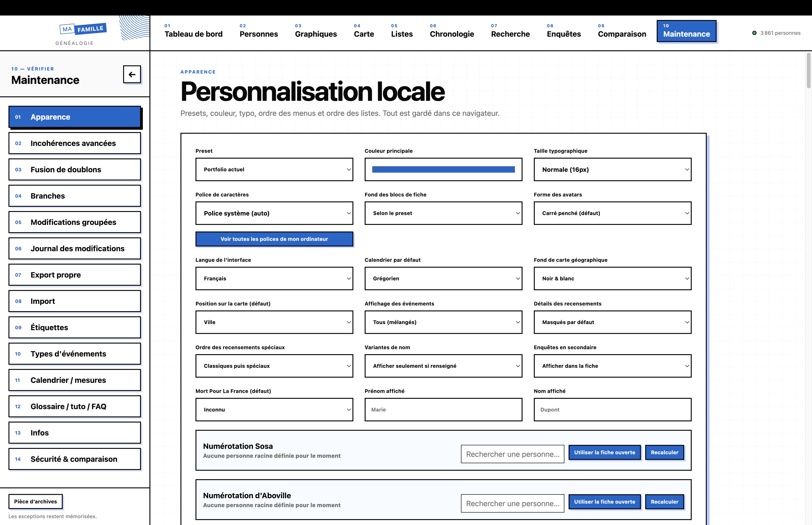Change the Langue de l'interface dropdown
Viewport: 812px width, 525px height.
[x=274, y=278]
